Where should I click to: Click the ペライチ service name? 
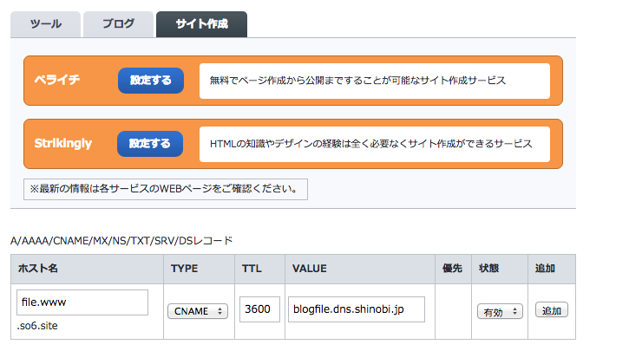pos(57,81)
